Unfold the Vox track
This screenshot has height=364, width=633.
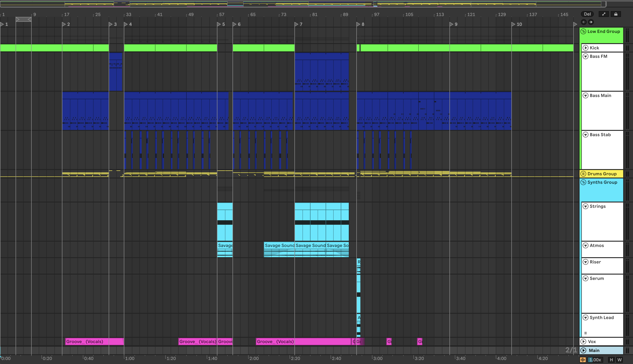(584, 342)
